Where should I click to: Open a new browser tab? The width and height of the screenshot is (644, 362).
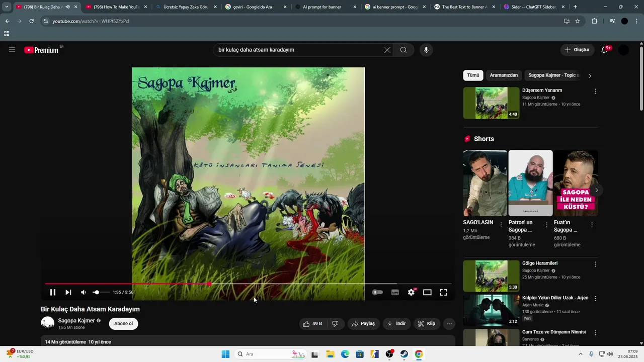(575, 7)
